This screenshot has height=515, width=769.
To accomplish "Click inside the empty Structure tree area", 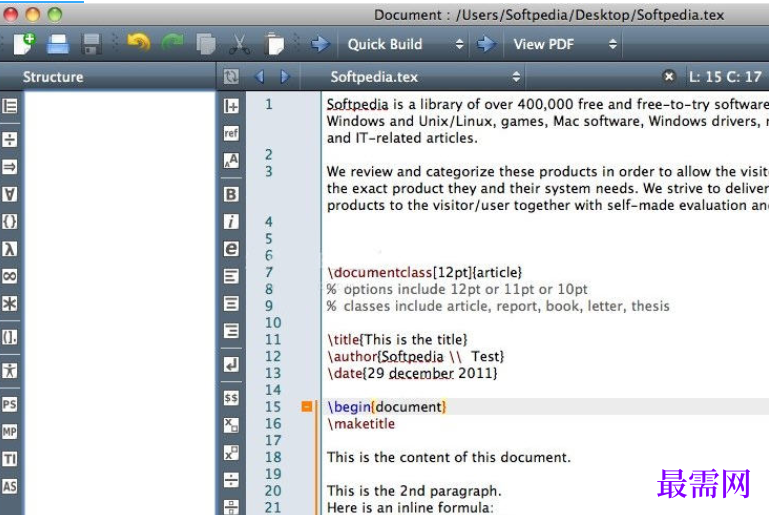I will (x=120, y=303).
